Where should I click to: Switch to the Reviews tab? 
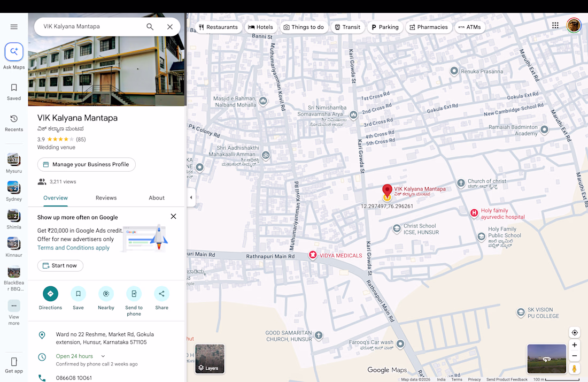pyautogui.click(x=106, y=198)
